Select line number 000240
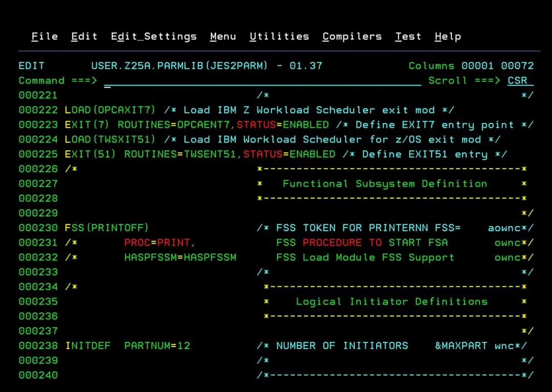552x392 pixels. (38, 376)
